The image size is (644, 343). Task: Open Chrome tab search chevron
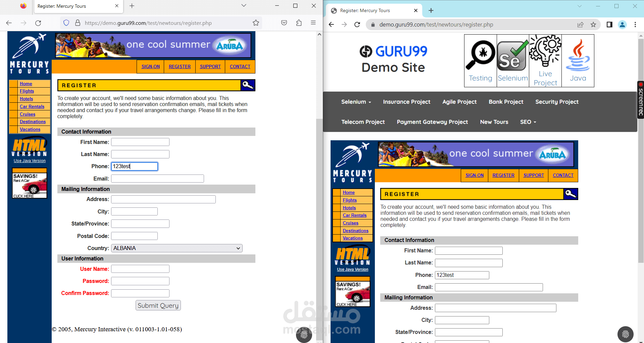579,6
